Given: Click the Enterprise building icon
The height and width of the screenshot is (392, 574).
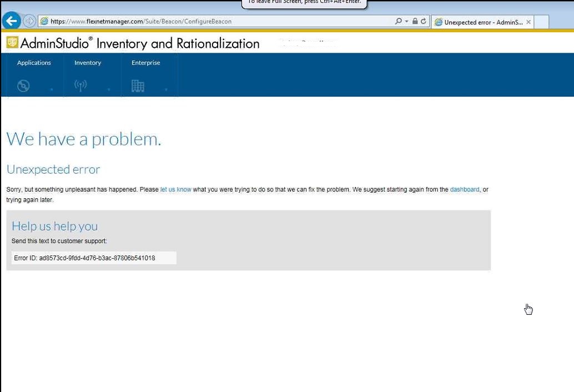Looking at the screenshot, I should point(138,86).
